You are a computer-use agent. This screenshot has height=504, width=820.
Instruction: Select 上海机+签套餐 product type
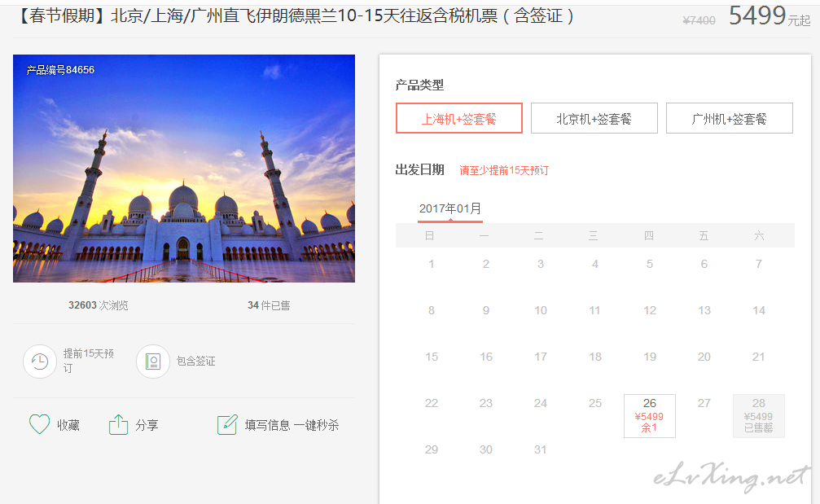[458, 118]
